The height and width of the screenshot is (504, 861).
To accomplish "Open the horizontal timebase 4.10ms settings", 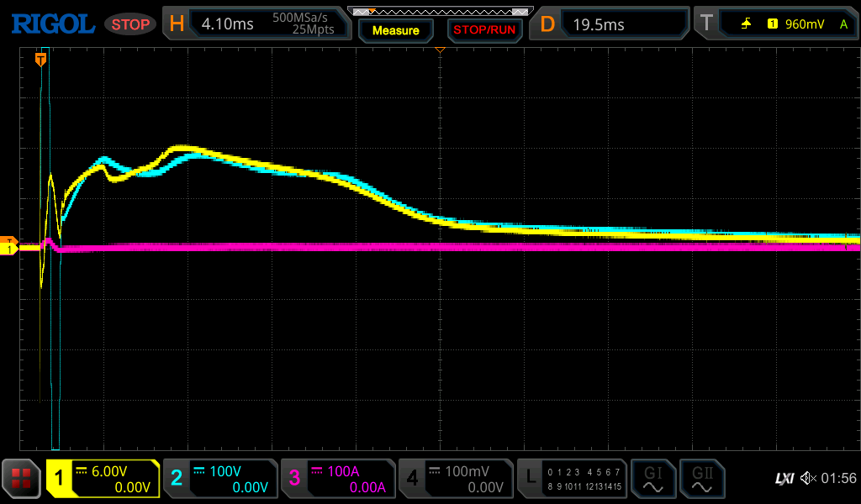I will pos(256,24).
